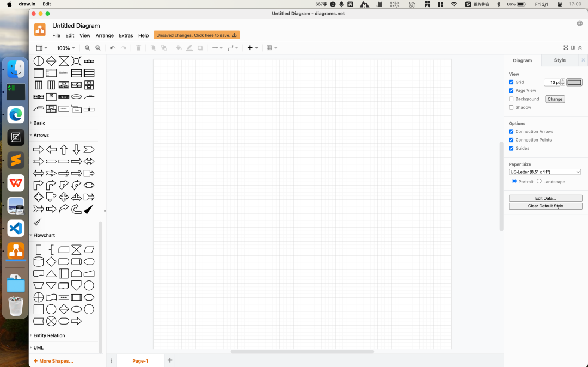This screenshot has width=588, height=367.
Task: Open the 100% zoom level dropdown
Action: pyautogui.click(x=66, y=48)
